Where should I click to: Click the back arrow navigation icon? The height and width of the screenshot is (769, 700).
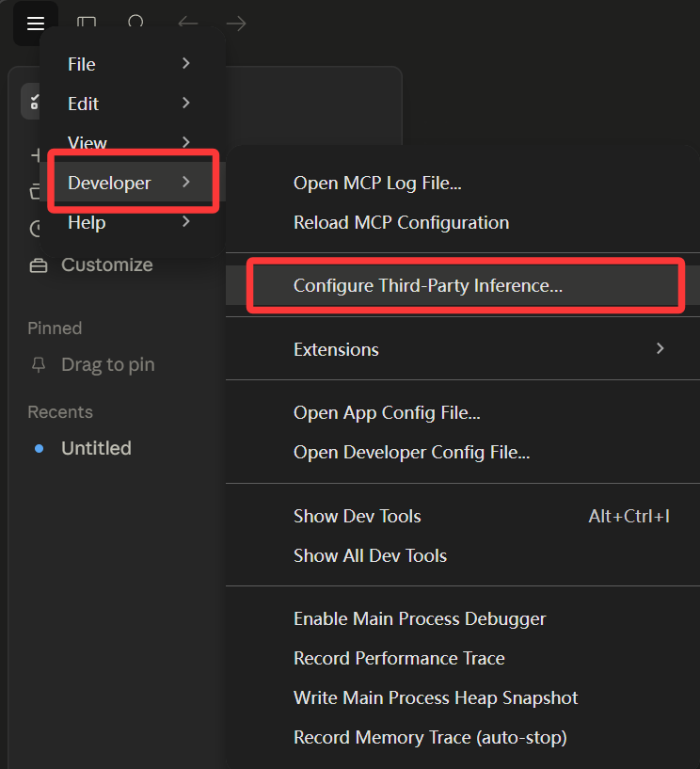click(x=187, y=24)
